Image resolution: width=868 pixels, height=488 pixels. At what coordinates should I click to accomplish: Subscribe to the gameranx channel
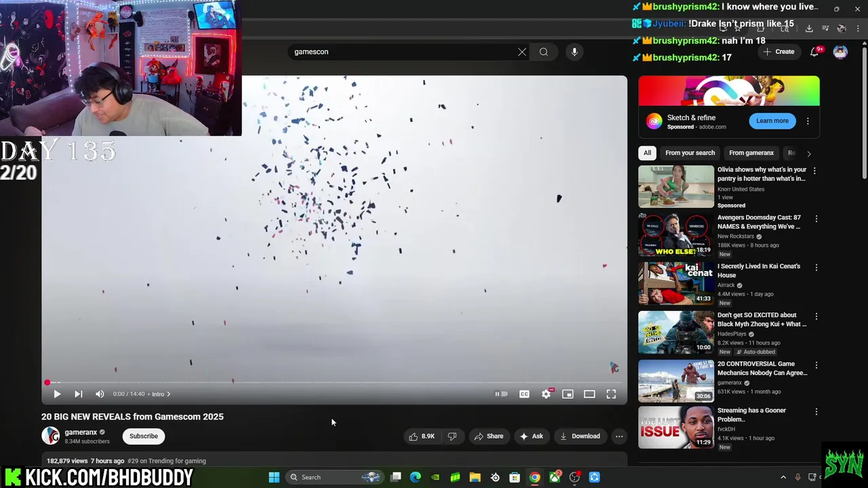tap(143, 436)
